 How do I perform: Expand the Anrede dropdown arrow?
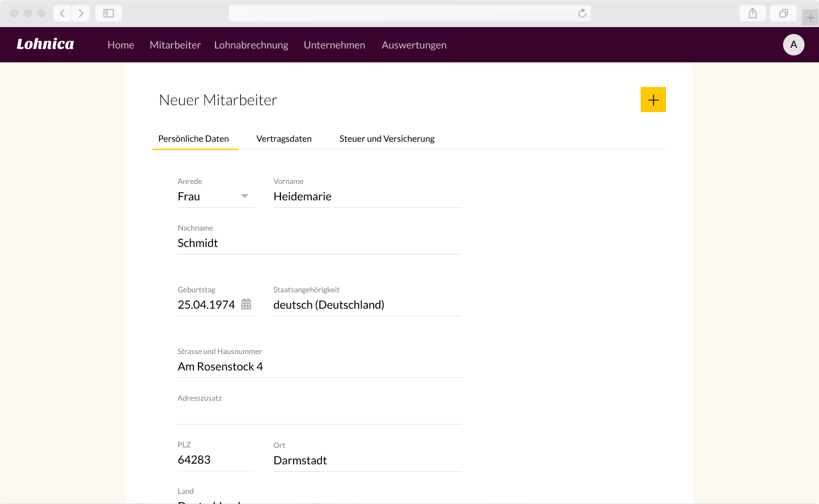(x=245, y=196)
